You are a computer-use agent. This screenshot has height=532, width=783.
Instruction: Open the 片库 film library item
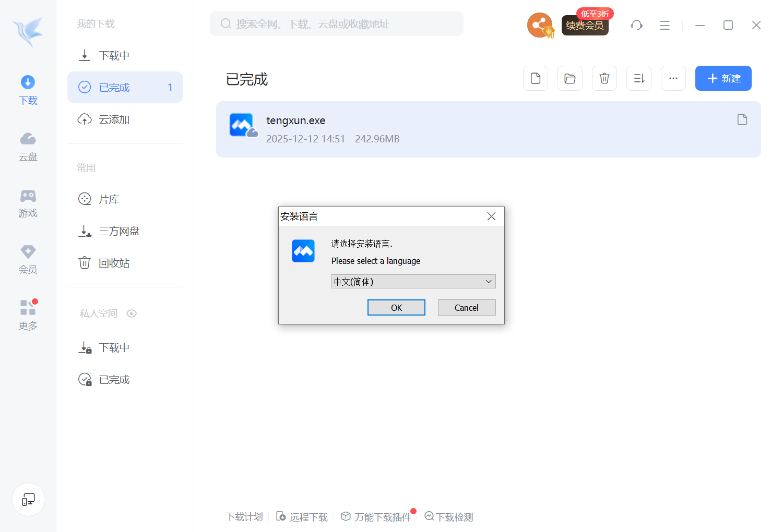point(125,199)
